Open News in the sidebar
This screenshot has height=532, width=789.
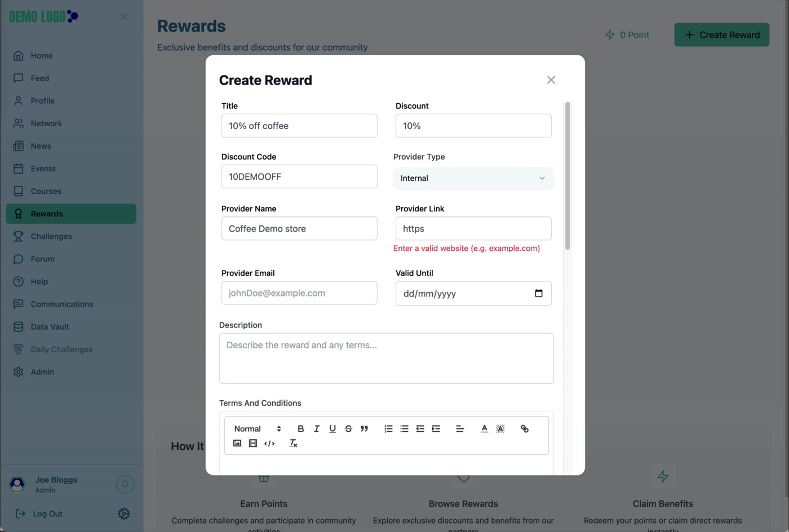[x=71, y=146]
